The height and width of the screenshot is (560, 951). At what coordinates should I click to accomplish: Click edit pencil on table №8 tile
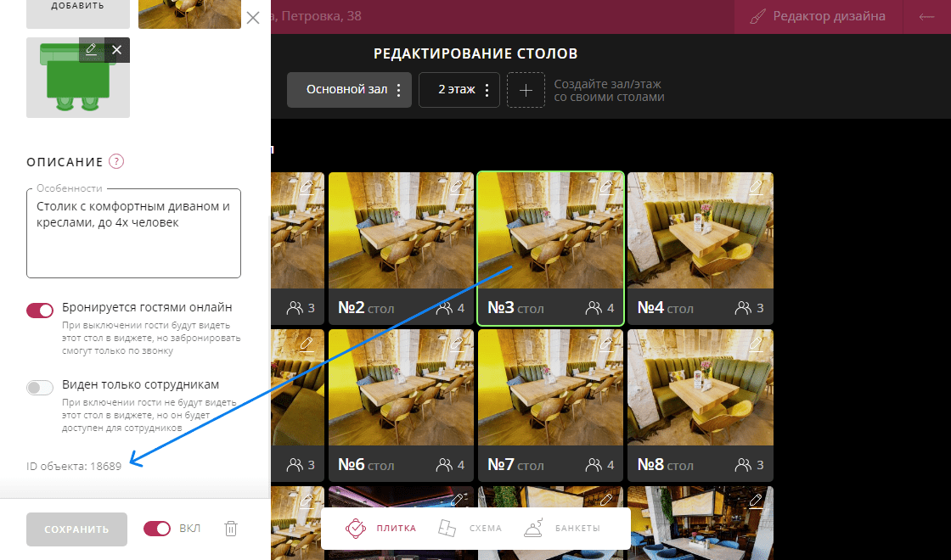(x=755, y=344)
